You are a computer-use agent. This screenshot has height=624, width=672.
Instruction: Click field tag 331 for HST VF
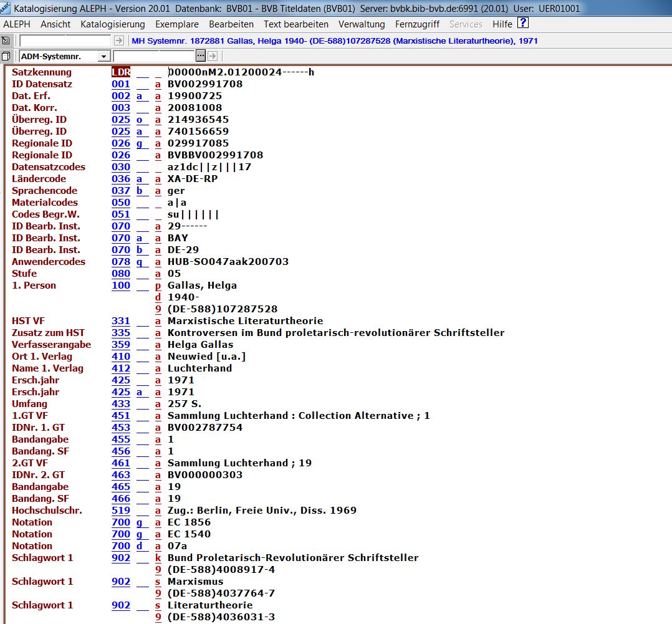point(121,321)
